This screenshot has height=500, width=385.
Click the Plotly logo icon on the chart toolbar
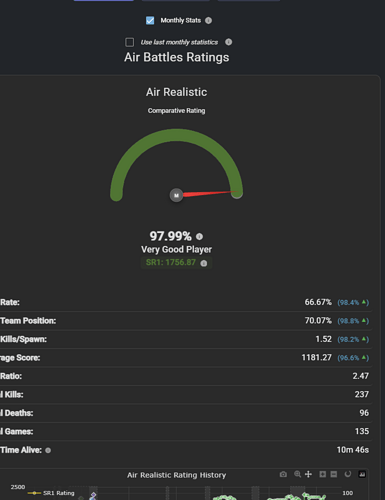pos(362,474)
